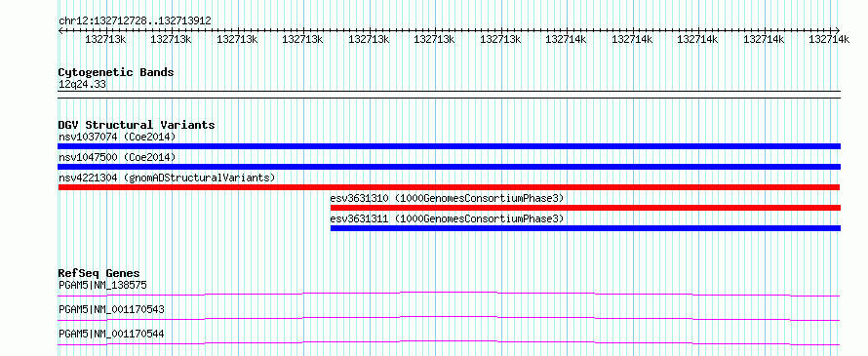This screenshot has width=868, height=356.
Task: Click the 12q24.33 band label
Action: [x=82, y=85]
